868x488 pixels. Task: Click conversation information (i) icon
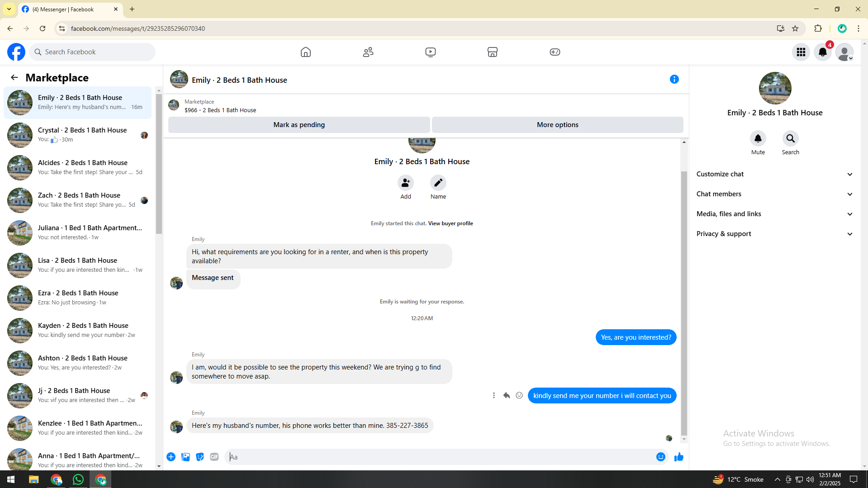coord(674,79)
